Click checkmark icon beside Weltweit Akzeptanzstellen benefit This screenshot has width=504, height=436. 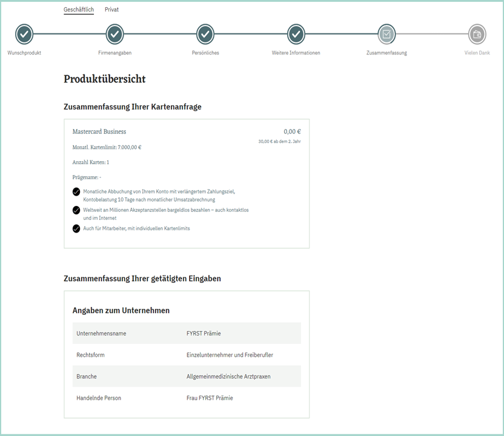(76, 210)
